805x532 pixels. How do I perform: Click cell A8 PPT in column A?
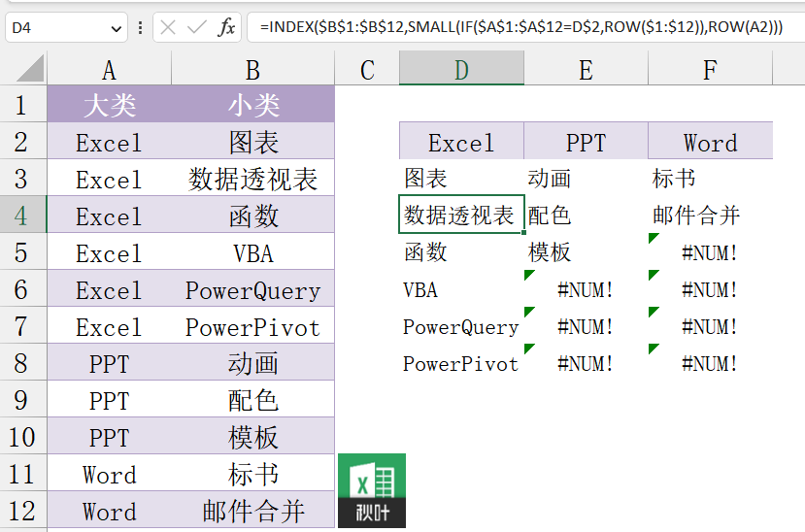[x=109, y=363]
